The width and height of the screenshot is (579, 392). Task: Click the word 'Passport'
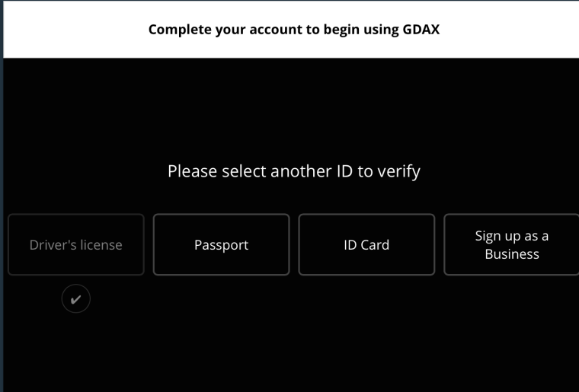pyautogui.click(x=221, y=245)
